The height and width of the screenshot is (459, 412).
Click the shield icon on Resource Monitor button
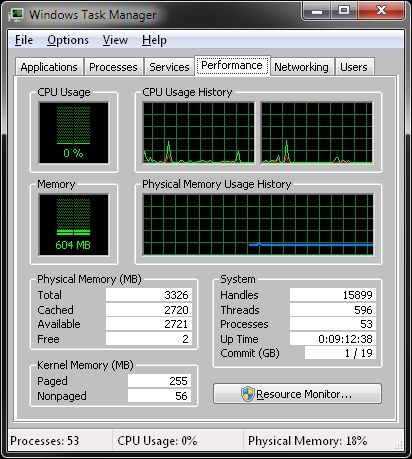point(248,394)
